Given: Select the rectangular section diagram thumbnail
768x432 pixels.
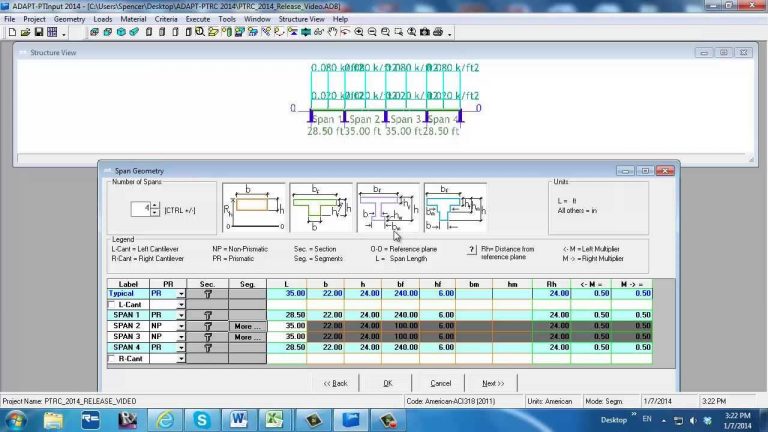Looking at the screenshot, I should [253, 207].
